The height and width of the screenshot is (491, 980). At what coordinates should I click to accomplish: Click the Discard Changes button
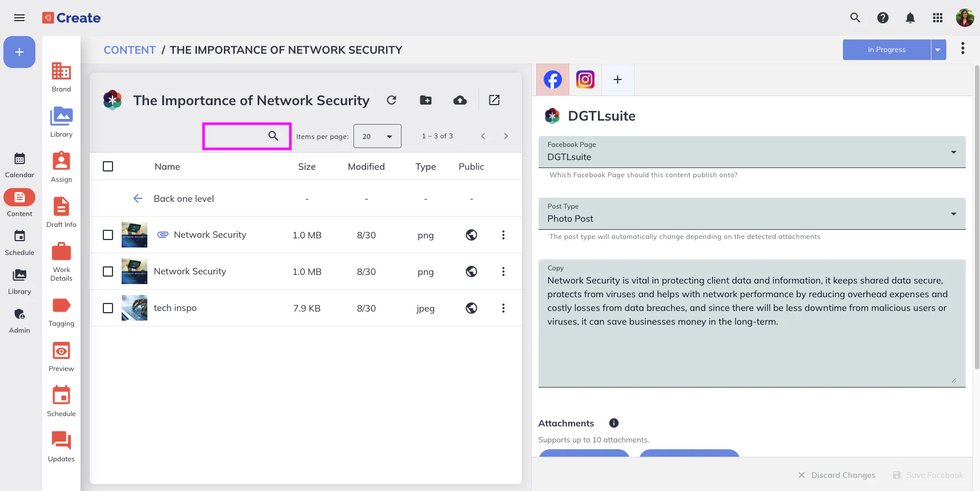pos(837,475)
